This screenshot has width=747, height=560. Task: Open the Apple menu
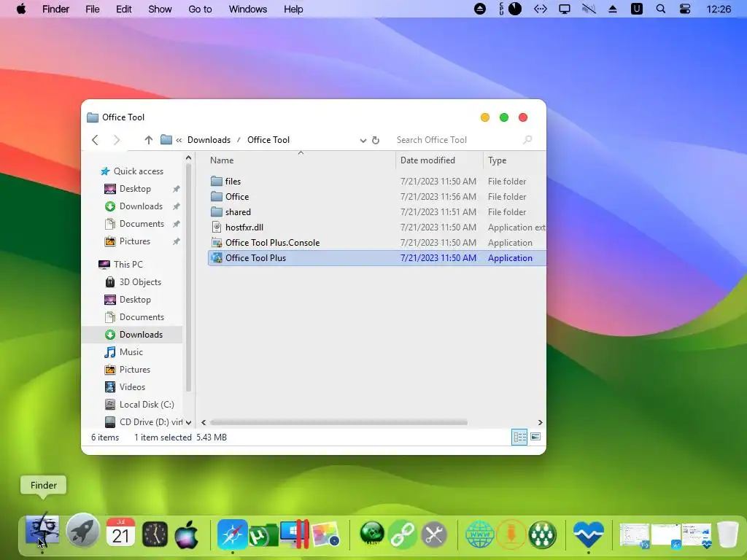pos(21,9)
